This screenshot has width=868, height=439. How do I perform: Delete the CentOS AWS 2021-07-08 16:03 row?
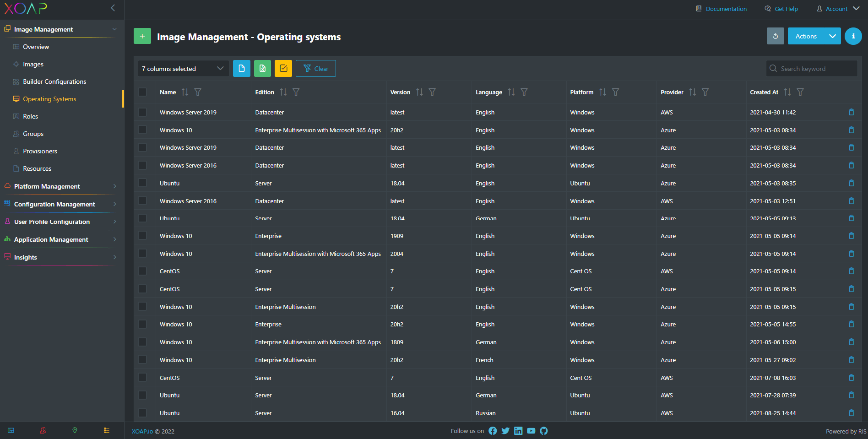(x=852, y=378)
